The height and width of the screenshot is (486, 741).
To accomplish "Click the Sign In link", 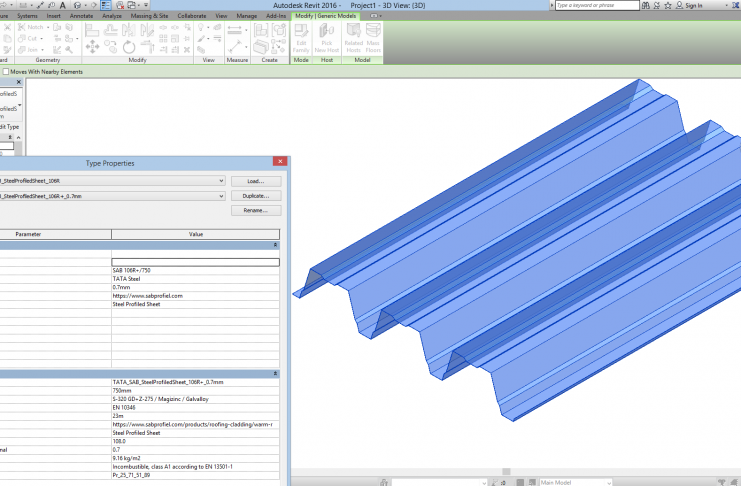I will click(x=694, y=5).
